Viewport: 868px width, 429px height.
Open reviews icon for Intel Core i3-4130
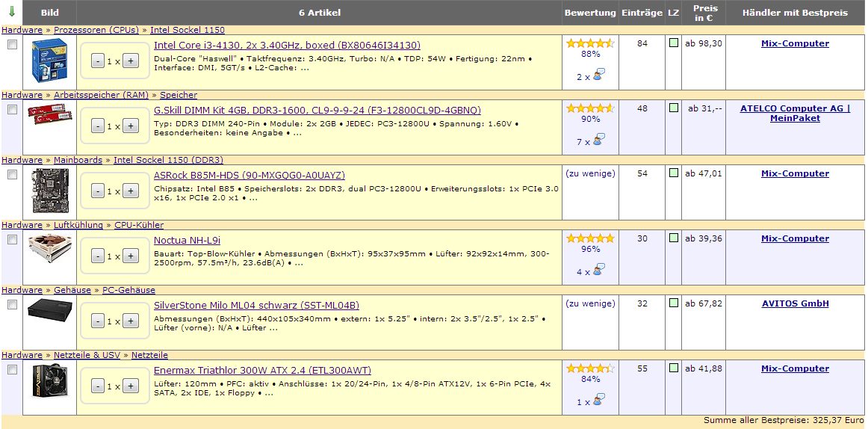[598, 75]
